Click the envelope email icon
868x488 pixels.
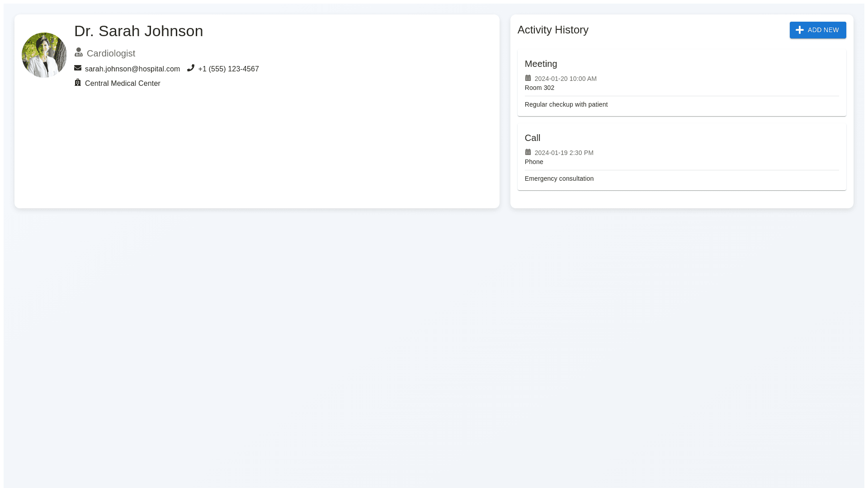(x=78, y=68)
